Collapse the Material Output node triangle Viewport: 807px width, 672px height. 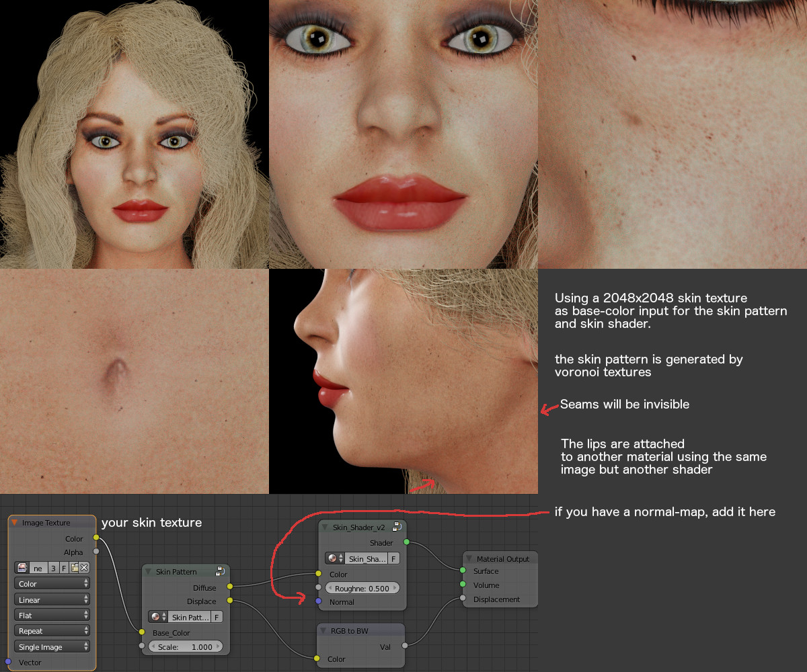point(469,559)
